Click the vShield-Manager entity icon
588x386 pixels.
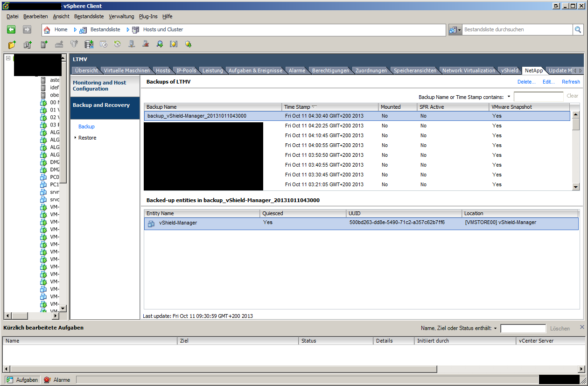[151, 224]
